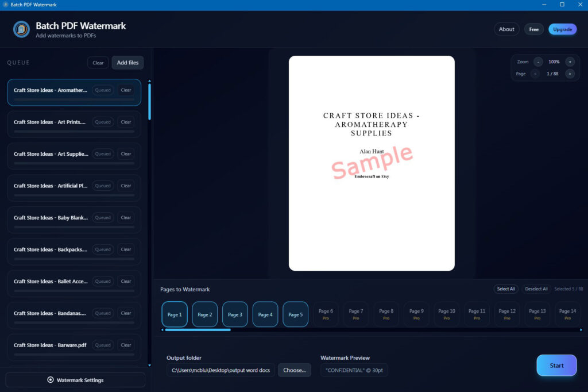The height and width of the screenshot is (392, 588).
Task: Toggle Page 4 for watermarking
Action: pos(265,314)
